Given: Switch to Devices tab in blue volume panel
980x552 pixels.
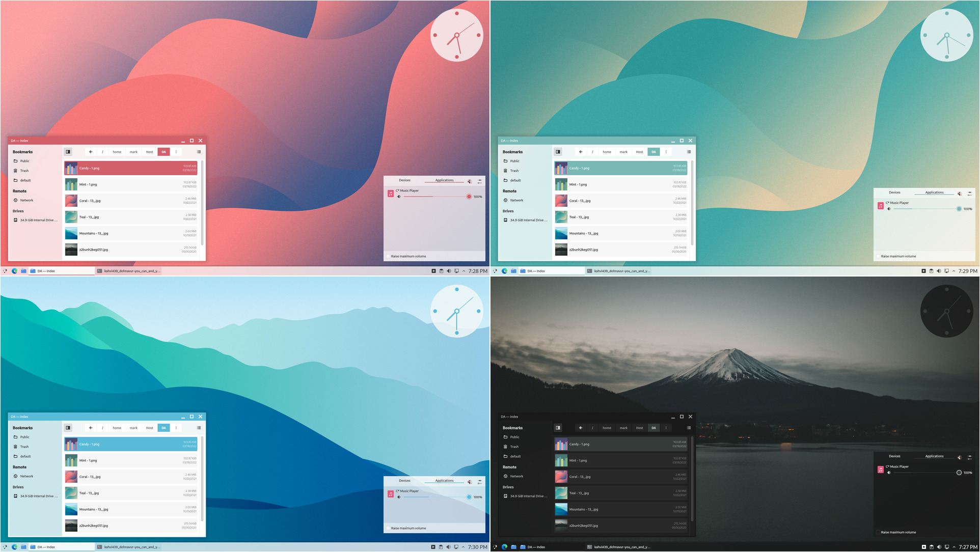Looking at the screenshot, I should 404,481.
